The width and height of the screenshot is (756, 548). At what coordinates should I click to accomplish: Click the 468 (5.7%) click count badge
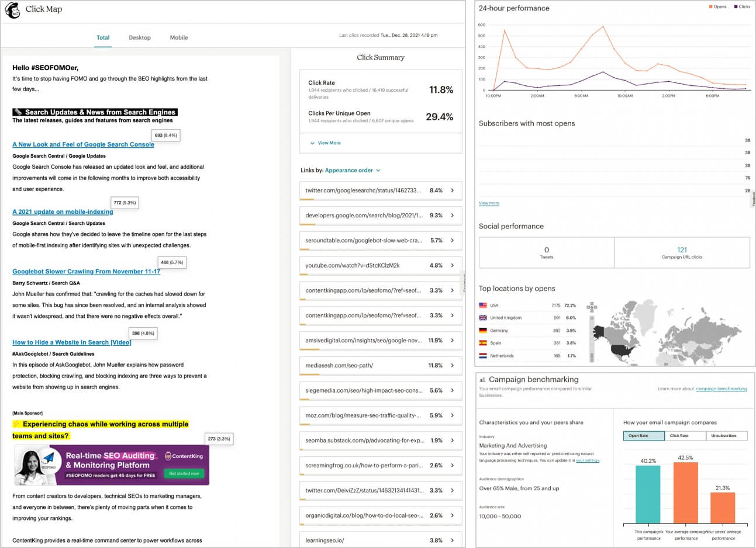(x=172, y=262)
